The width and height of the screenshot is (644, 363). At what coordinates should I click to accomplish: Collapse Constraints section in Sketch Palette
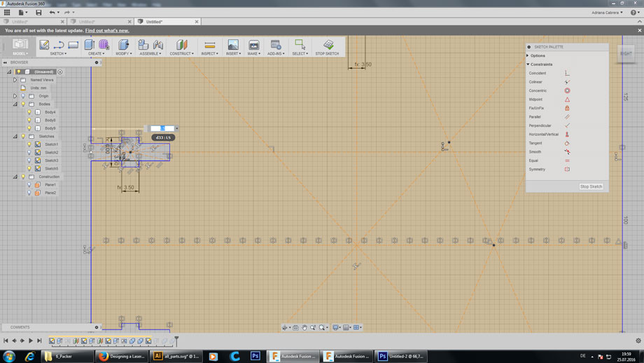(x=528, y=64)
